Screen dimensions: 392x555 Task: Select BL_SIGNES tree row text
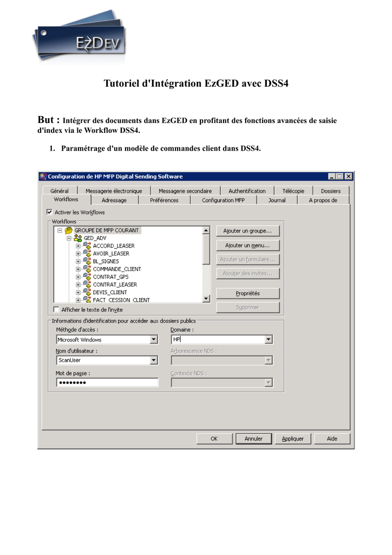(106, 261)
